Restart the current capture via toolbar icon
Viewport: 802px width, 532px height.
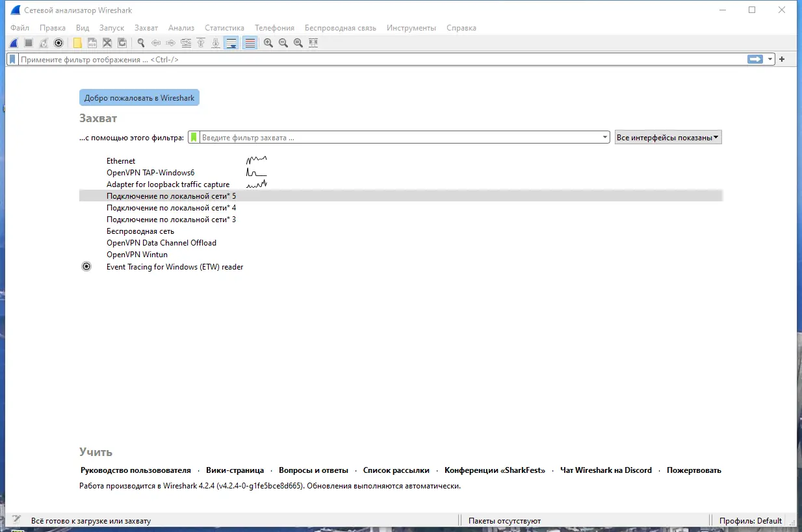coord(44,43)
